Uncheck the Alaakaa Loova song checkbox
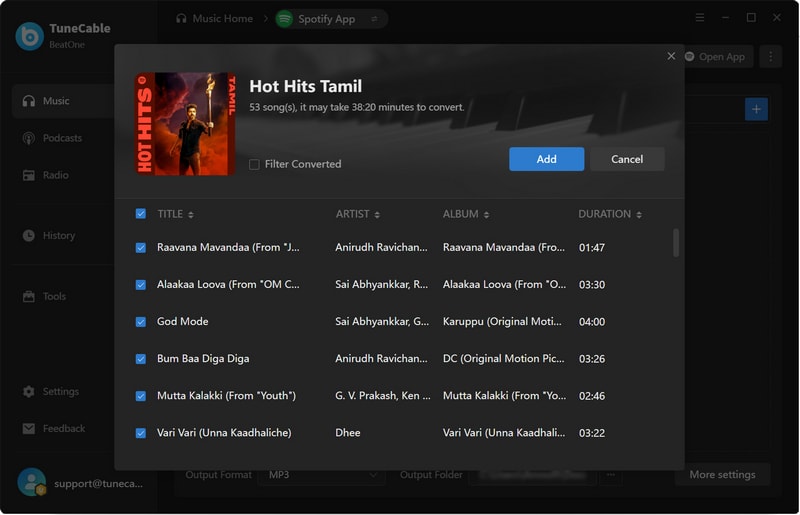This screenshot has width=800, height=515. [x=141, y=285]
